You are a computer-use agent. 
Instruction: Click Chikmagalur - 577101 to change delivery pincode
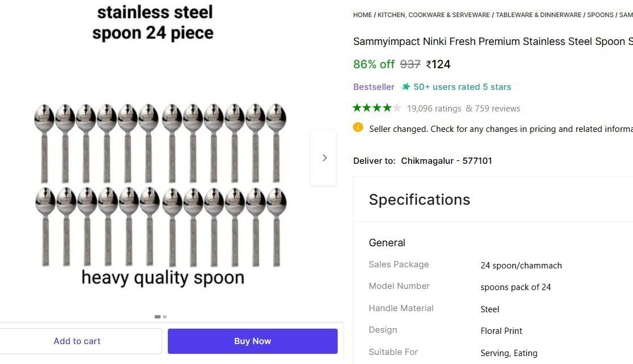(446, 160)
